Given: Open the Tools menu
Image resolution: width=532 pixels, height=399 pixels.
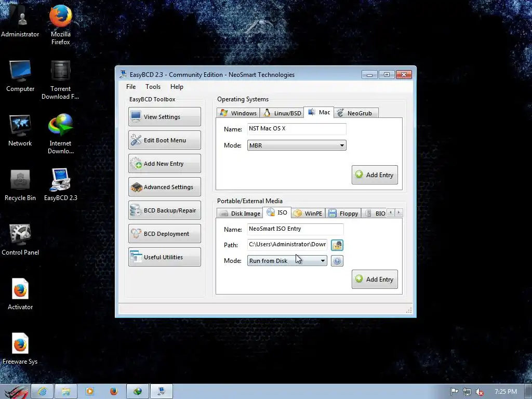Looking at the screenshot, I should tap(153, 87).
